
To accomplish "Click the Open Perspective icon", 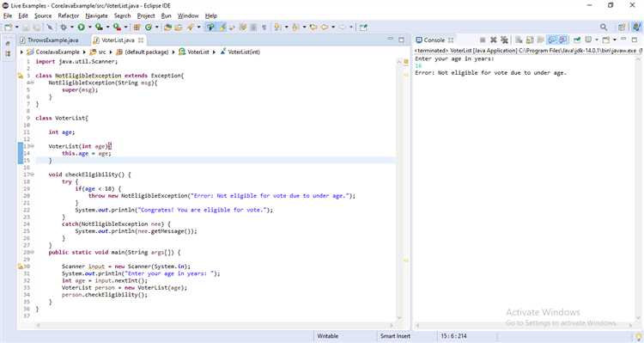I will pyautogui.click(x=622, y=28).
